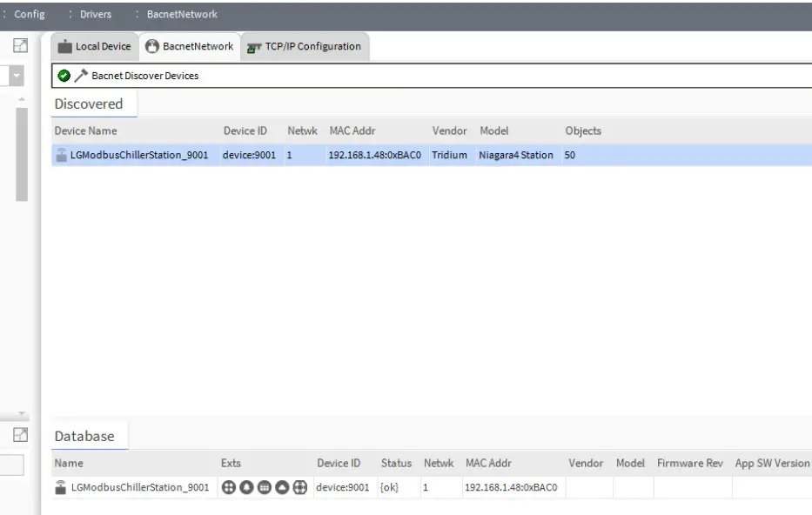Click the side bar scroll down arrow

pyautogui.click(x=21, y=413)
